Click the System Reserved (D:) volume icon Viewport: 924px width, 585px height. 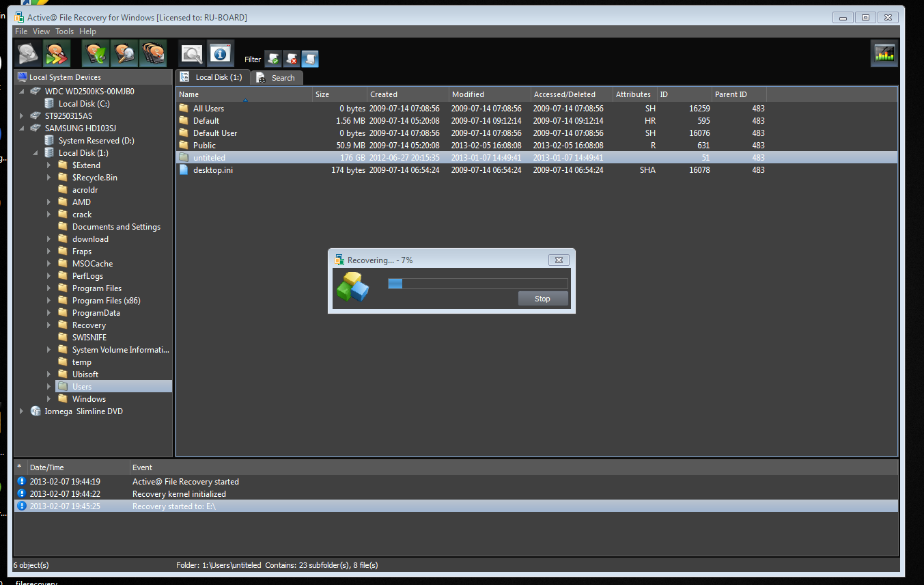[49, 140]
